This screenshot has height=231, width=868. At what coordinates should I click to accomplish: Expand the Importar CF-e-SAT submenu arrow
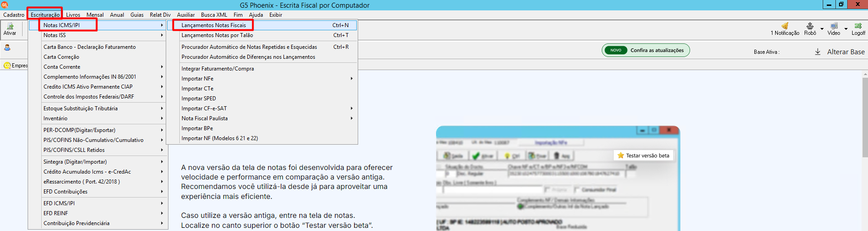(351, 108)
